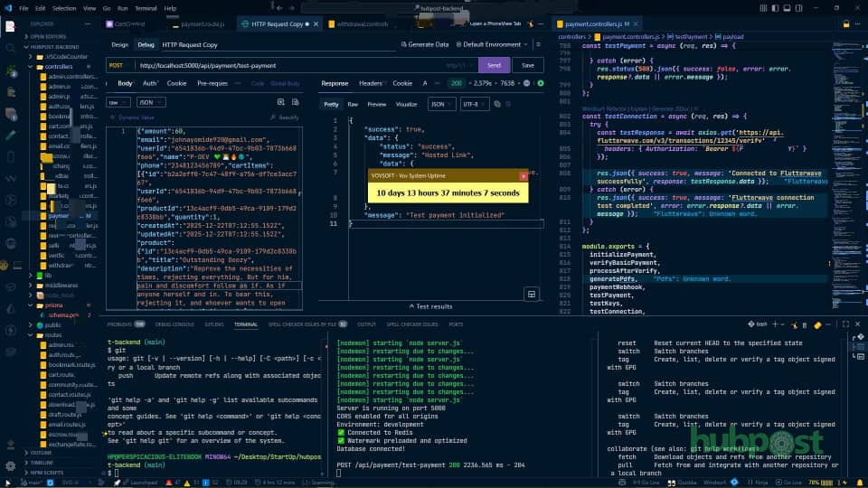
Task: Toggle the bottom panel layout icon
Action: 787,8
